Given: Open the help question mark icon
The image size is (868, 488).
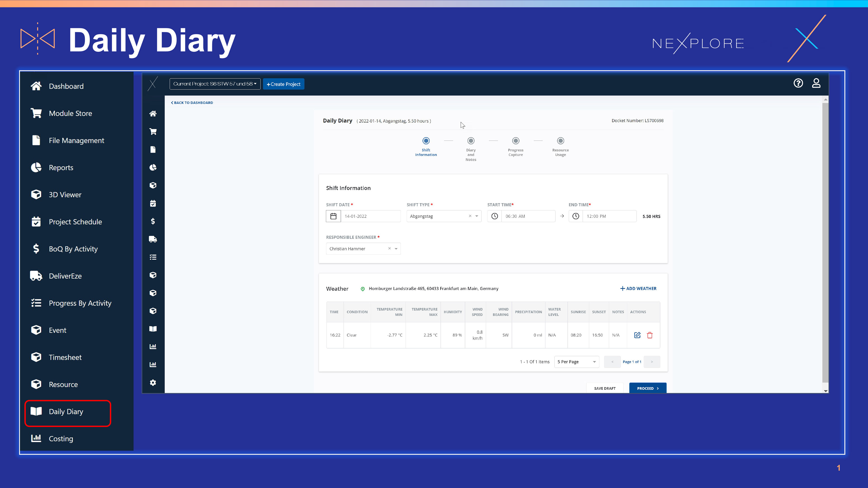Looking at the screenshot, I should tap(798, 83).
